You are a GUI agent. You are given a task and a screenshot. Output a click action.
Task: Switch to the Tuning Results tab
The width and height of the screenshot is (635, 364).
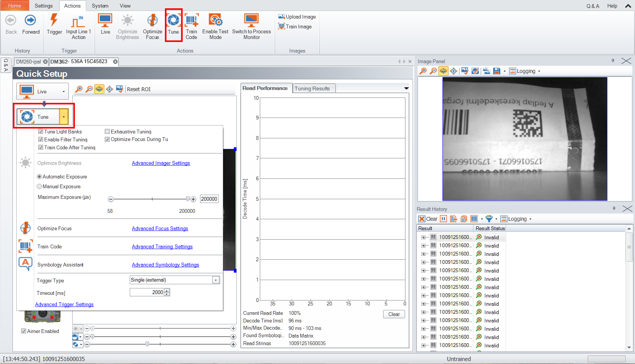(312, 88)
